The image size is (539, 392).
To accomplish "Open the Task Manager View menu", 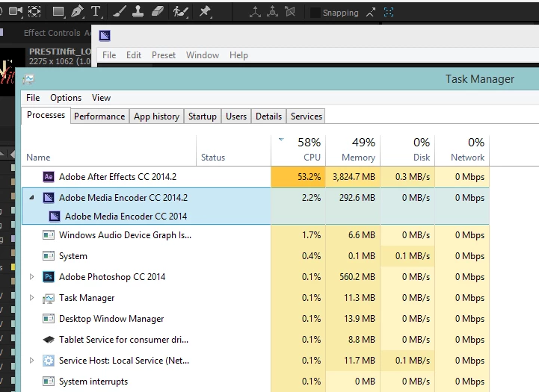I will (101, 98).
